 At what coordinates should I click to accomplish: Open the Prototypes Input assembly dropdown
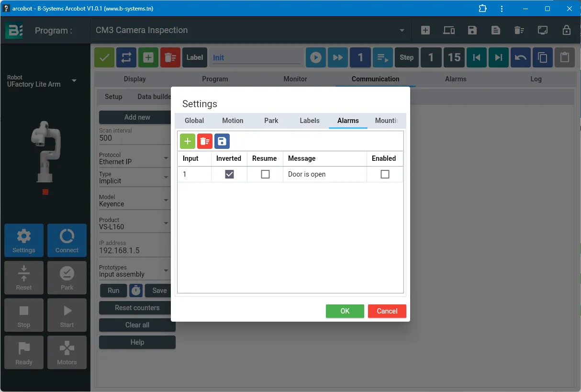134,271
